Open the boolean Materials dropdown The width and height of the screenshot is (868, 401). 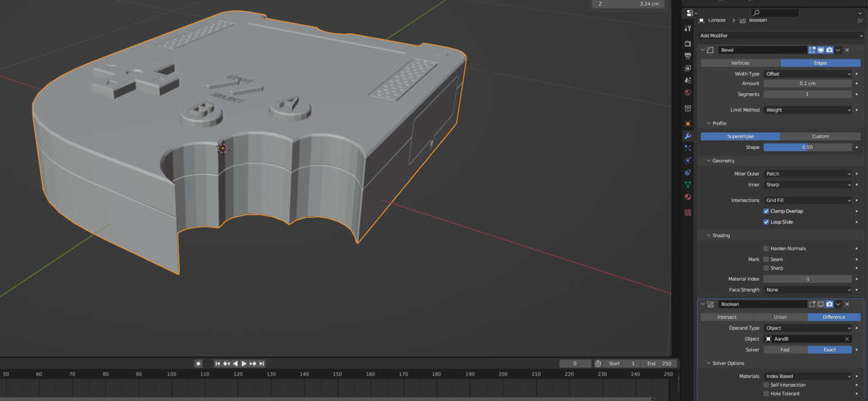(x=808, y=377)
